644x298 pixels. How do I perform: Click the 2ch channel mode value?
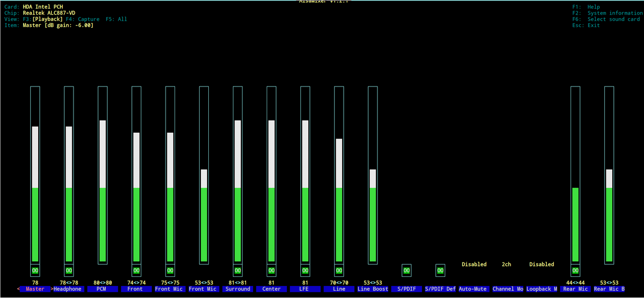click(506, 264)
